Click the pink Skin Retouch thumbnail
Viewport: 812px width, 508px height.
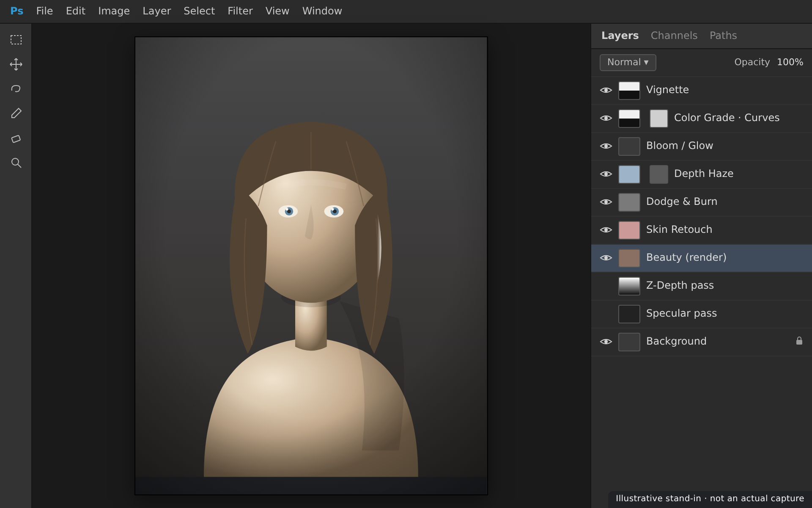coord(629,230)
